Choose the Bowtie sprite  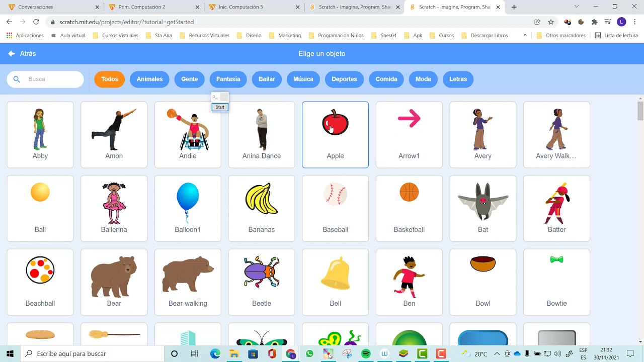pos(556,283)
